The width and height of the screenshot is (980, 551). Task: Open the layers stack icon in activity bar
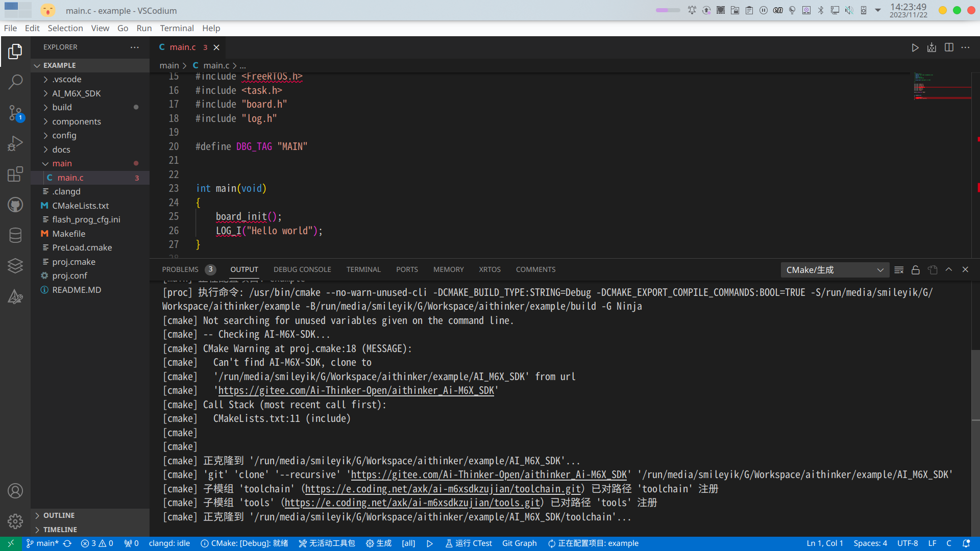15,266
